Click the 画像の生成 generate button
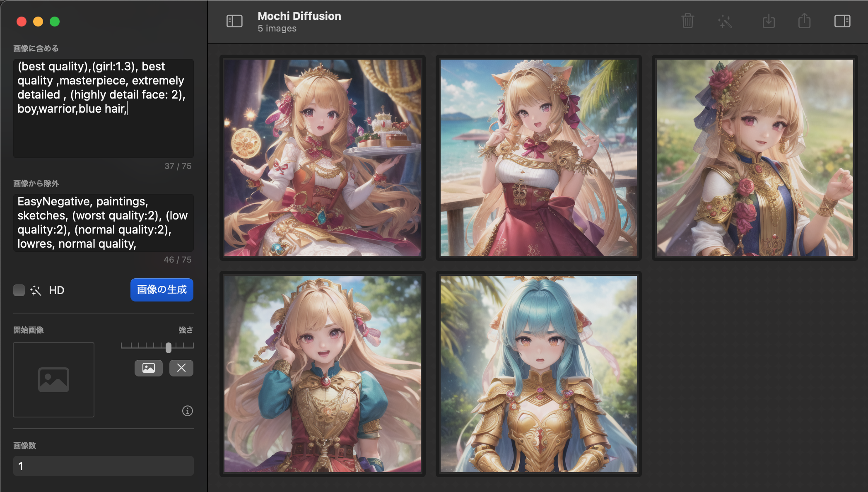868x492 pixels. (x=162, y=289)
